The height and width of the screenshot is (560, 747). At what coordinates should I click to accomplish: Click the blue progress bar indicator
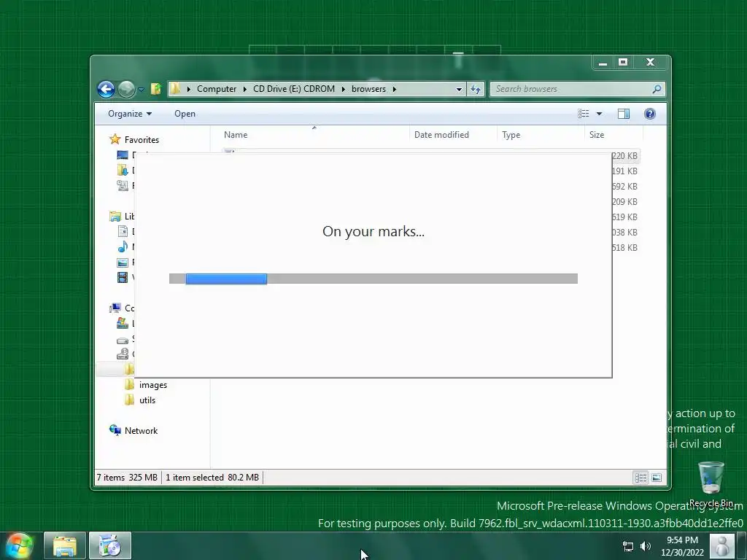pos(226,279)
